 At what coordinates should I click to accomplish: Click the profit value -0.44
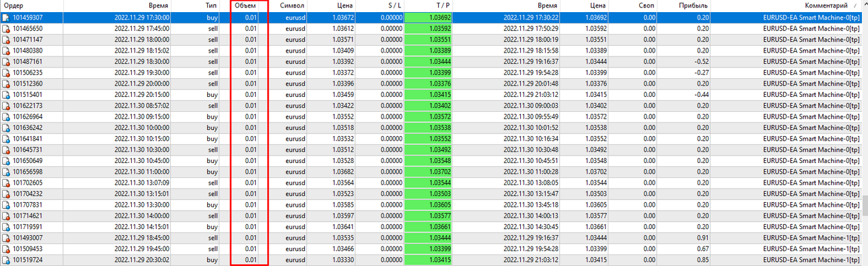tap(702, 94)
